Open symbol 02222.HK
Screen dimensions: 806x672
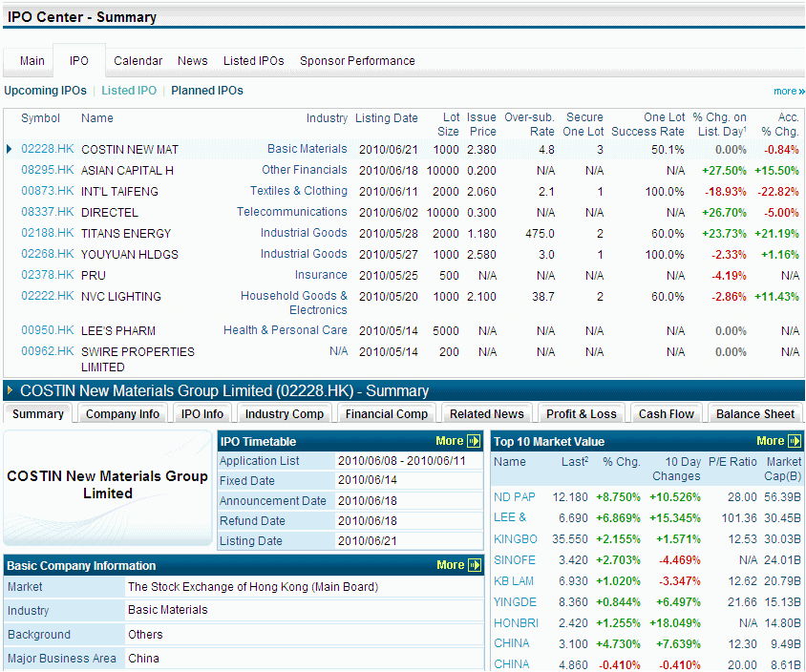[48, 296]
